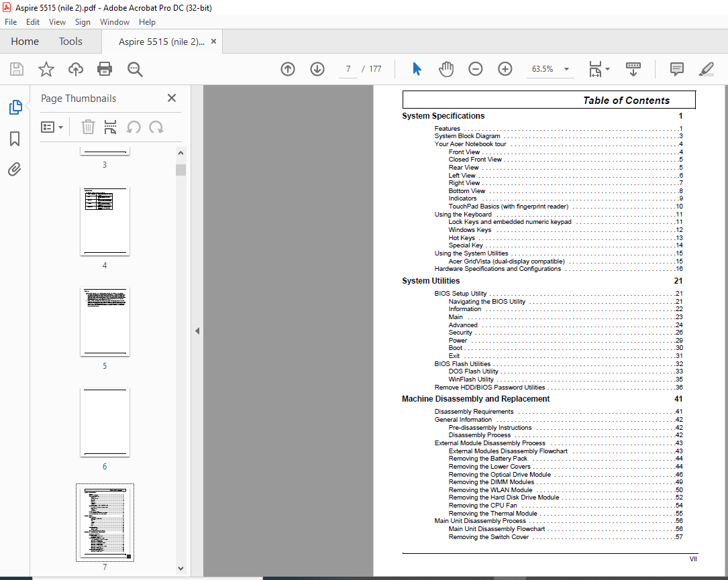Rotate page clockwise
728x580 pixels.
pyautogui.click(x=156, y=127)
